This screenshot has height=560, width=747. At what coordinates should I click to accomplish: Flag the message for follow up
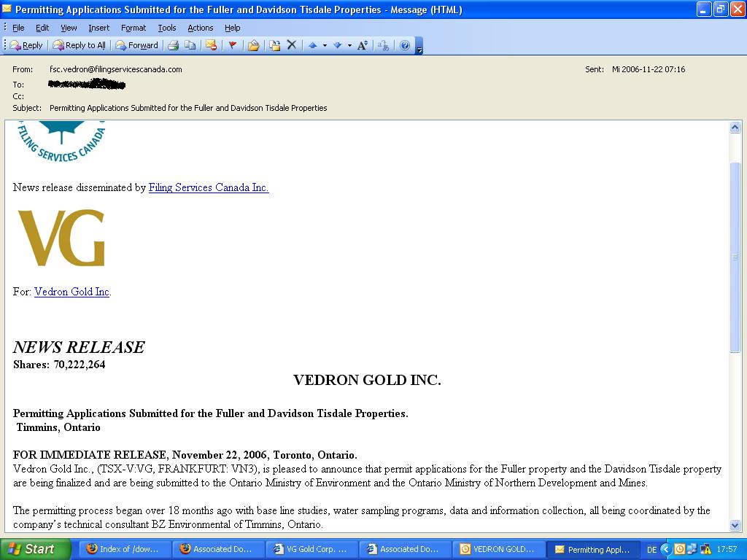233,44
